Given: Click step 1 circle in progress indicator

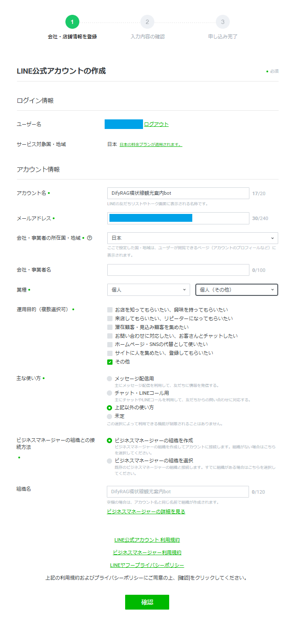Looking at the screenshot, I should (x=72, y=22).
